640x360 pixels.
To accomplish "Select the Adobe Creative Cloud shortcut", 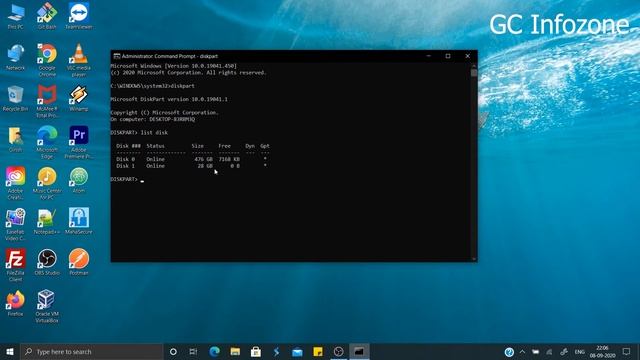I will click(16, 183).
